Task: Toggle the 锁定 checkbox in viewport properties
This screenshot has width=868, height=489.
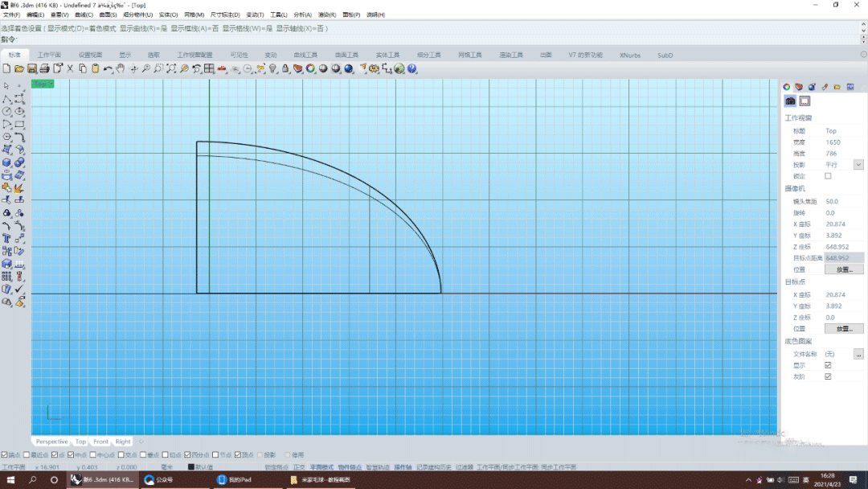Action: (829, 176)
